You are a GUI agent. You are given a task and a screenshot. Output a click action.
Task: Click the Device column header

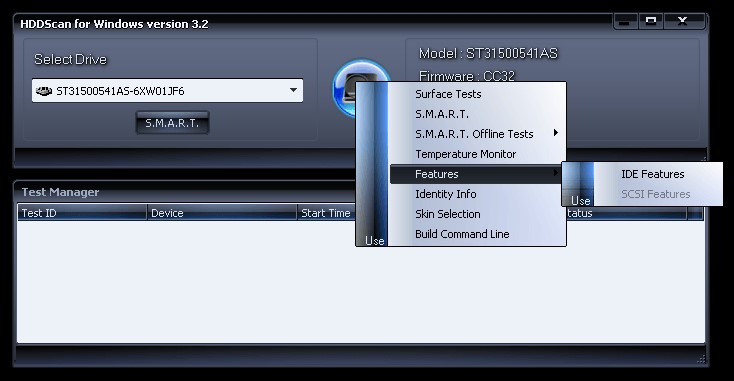(222, 213)
